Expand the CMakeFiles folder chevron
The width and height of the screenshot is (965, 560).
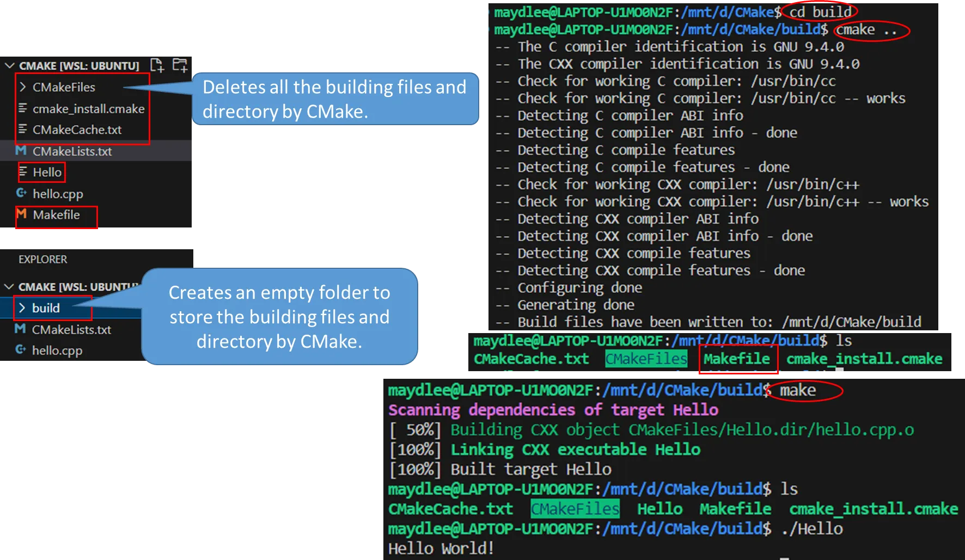click(x=23, y=87)
